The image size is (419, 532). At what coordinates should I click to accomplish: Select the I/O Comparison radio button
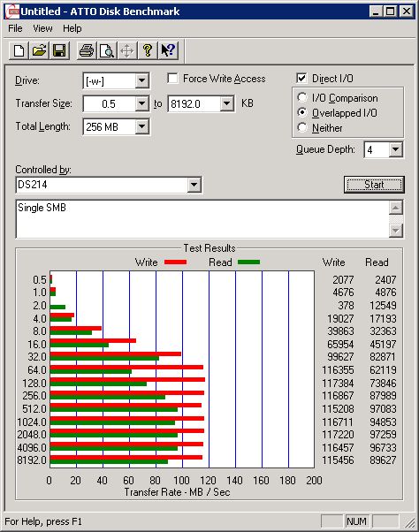pos(302,98)
